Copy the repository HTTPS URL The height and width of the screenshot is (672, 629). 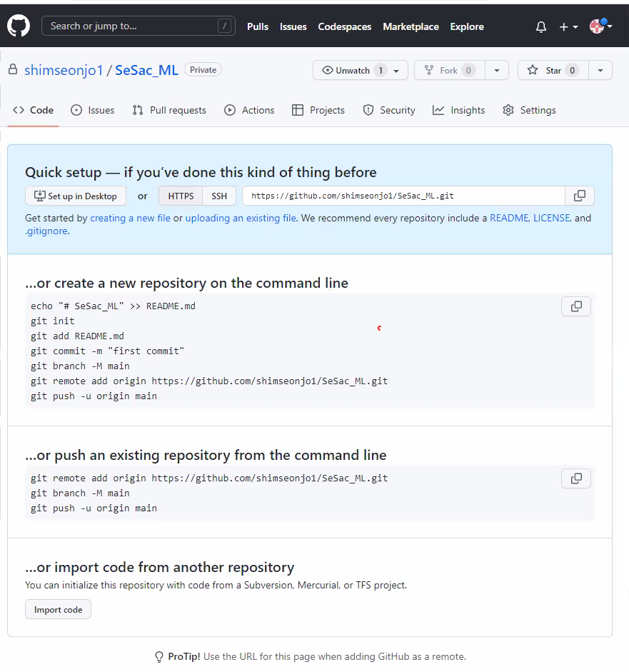click(x=580, y=196)
